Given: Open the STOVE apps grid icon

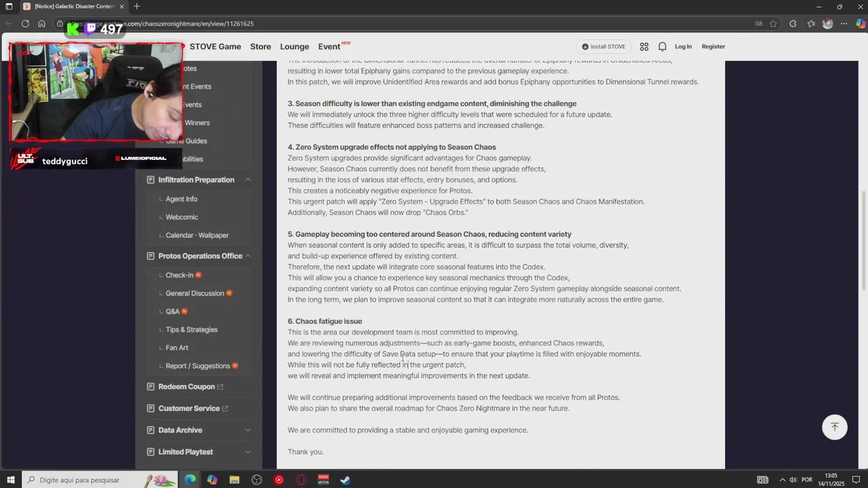Looking at the screenshot, I should point(644,47).
